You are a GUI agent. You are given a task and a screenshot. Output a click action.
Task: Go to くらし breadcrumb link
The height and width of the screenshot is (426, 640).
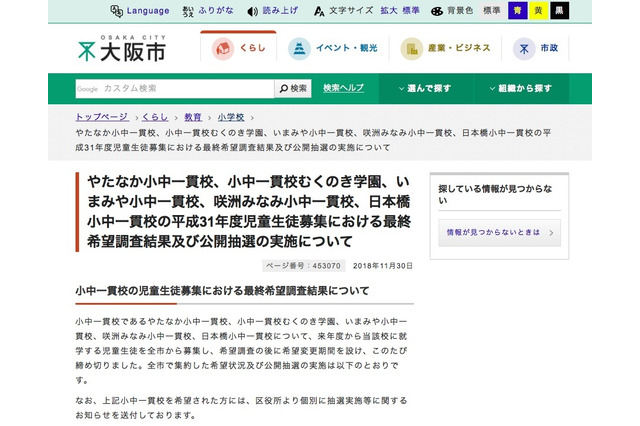point(155,117)
